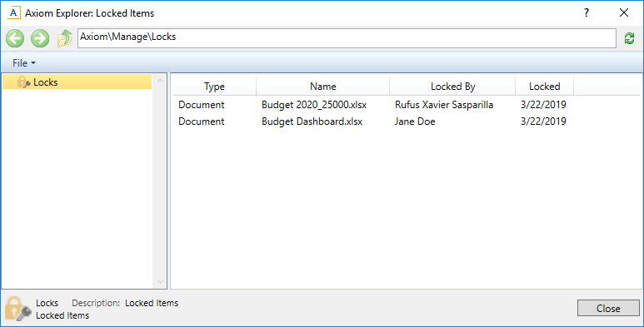This screenshot has width=644, height=327.
Task: Click the Locks padlock icon in tree
Action: [x=23, y=82]
